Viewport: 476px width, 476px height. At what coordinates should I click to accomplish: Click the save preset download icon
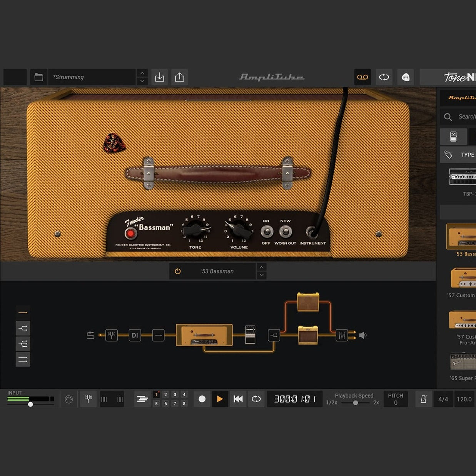pyautogui.click(x=159, y=77)
